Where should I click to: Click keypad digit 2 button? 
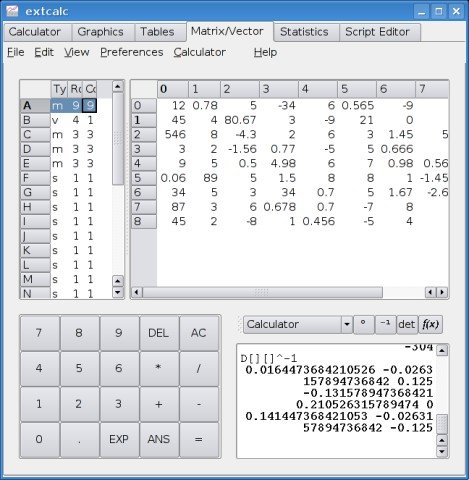[79, 404]
